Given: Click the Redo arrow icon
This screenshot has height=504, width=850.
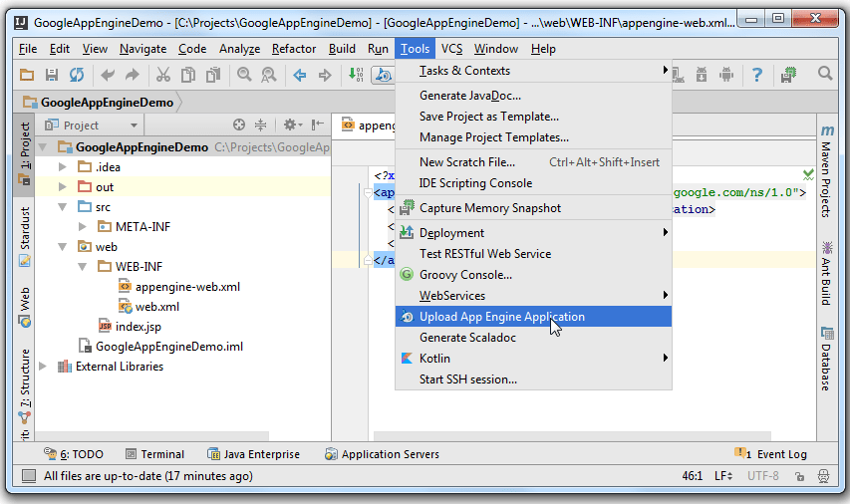Looking at the screenshot, I should (x=133, y=75).
